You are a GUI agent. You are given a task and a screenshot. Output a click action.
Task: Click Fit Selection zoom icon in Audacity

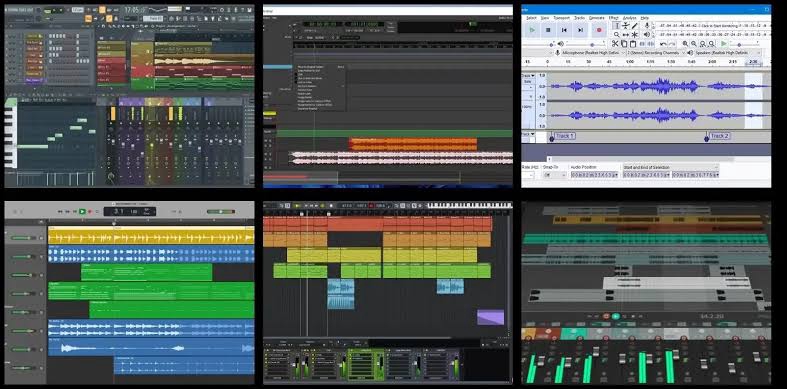703,44
